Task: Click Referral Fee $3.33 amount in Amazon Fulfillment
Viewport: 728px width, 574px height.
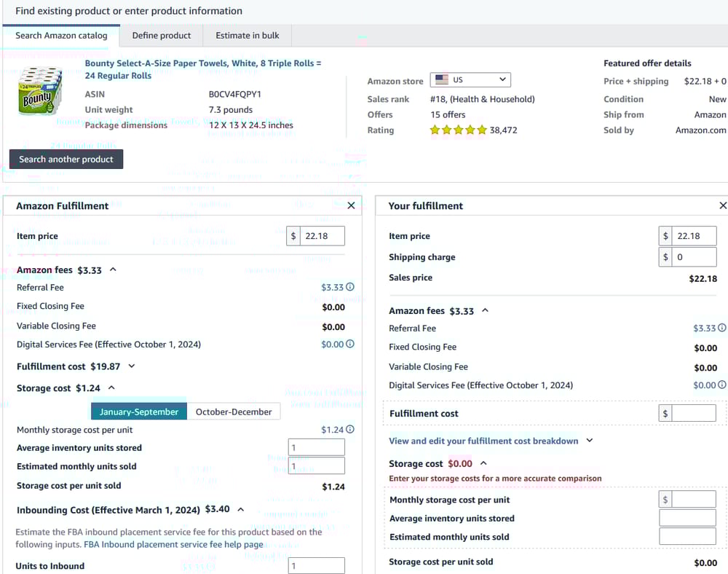Action: [x=332, y=288]
